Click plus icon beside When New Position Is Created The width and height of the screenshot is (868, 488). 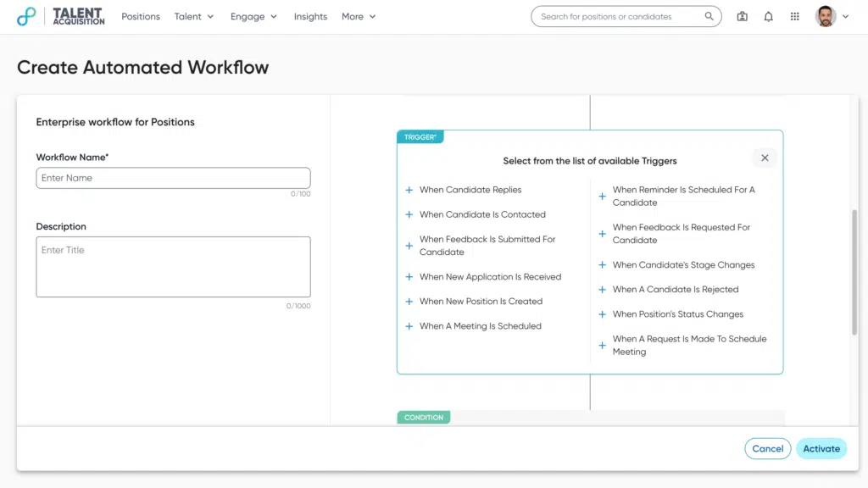(409, 302)
